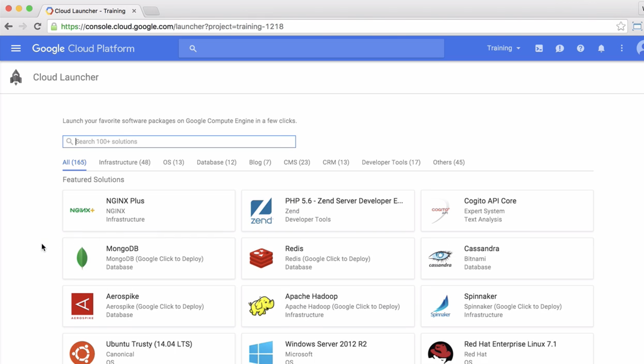Reload the page with refresh icon
The height and width of the screenshot is (364, 644).
[x=37, y=26]
